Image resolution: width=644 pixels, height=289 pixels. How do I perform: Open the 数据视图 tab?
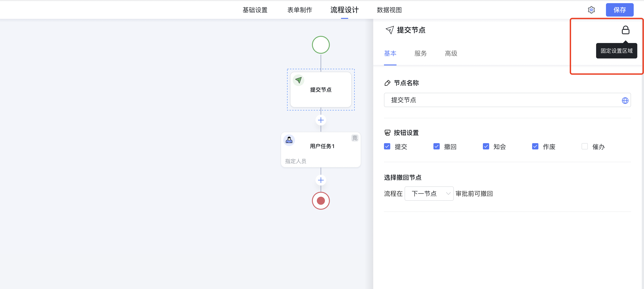click(389, 10)
